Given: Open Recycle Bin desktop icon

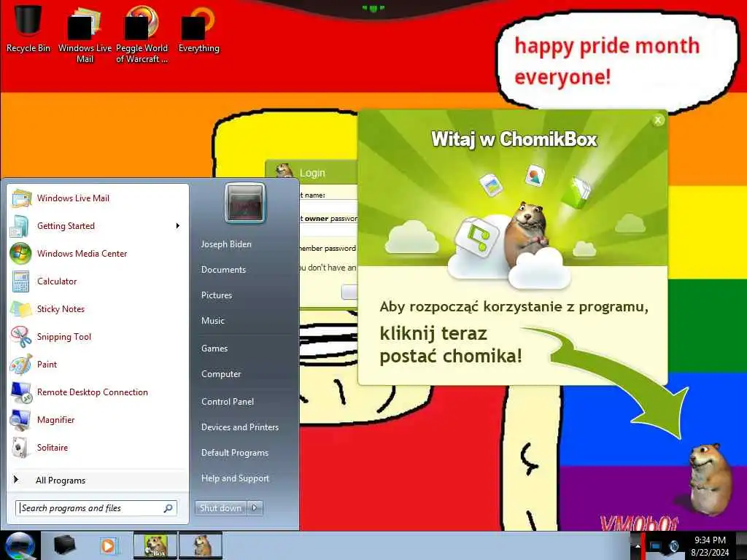Looking at the screenshot, I should pyautogui.click(x=28, y=28).
